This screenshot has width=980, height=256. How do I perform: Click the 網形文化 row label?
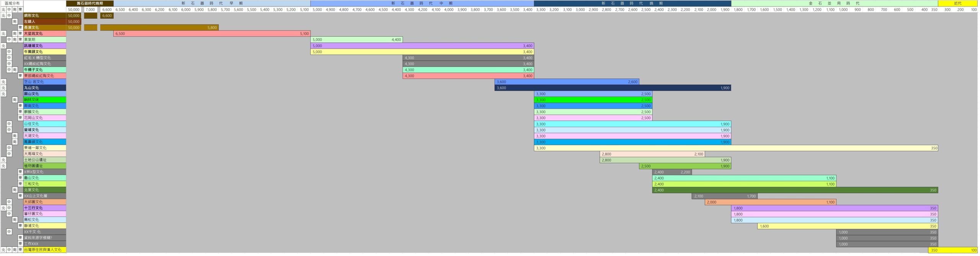[x=44, y=16]
